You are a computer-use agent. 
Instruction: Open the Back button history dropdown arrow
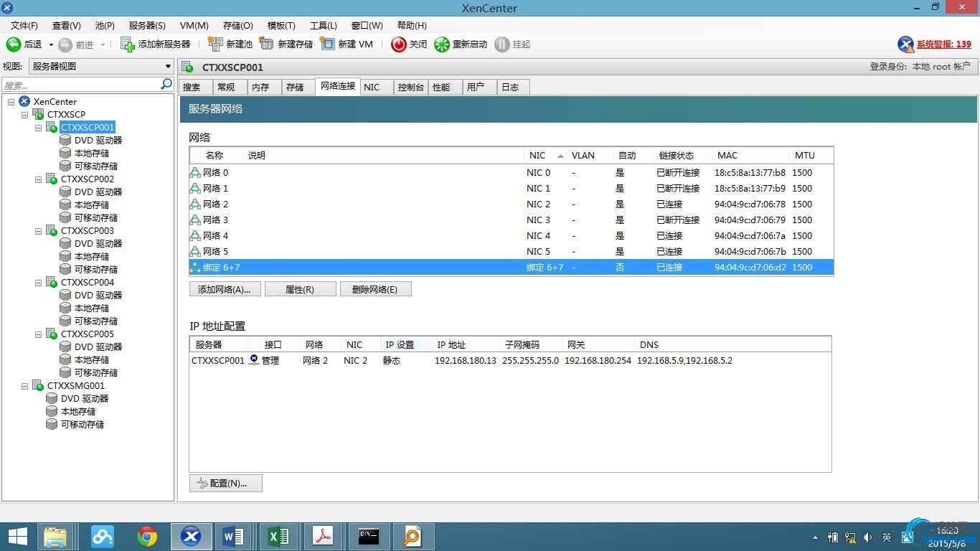click(x=51, y=44)
